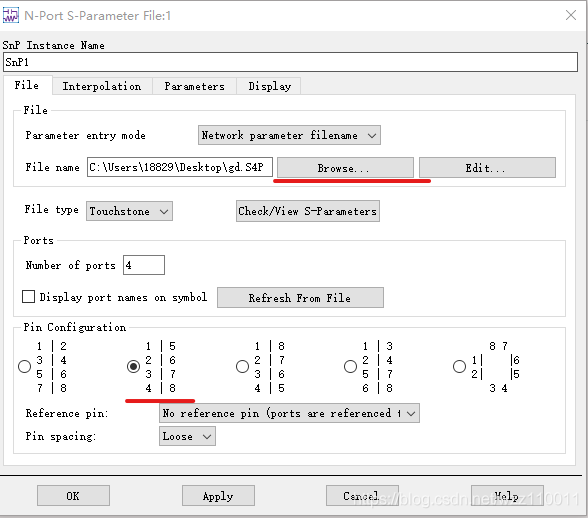Expand the File type Touchstone dropdown

[x=129, y=211]
